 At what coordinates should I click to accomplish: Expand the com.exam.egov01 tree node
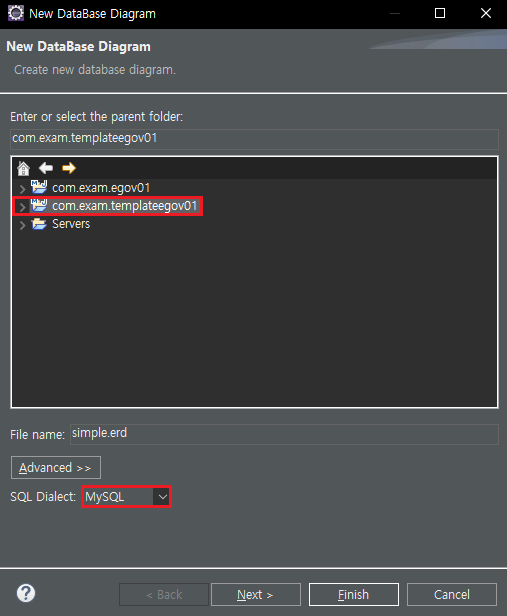click(22, 189)
